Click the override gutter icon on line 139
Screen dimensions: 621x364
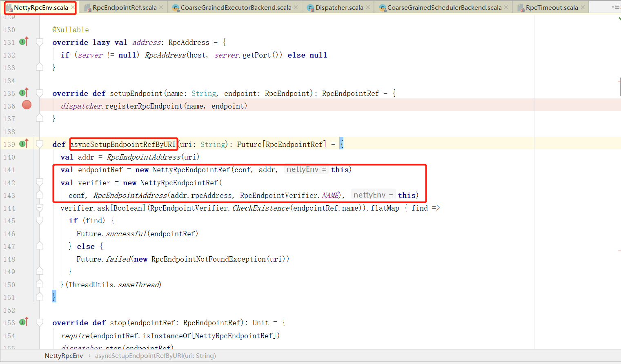[24, 144]
